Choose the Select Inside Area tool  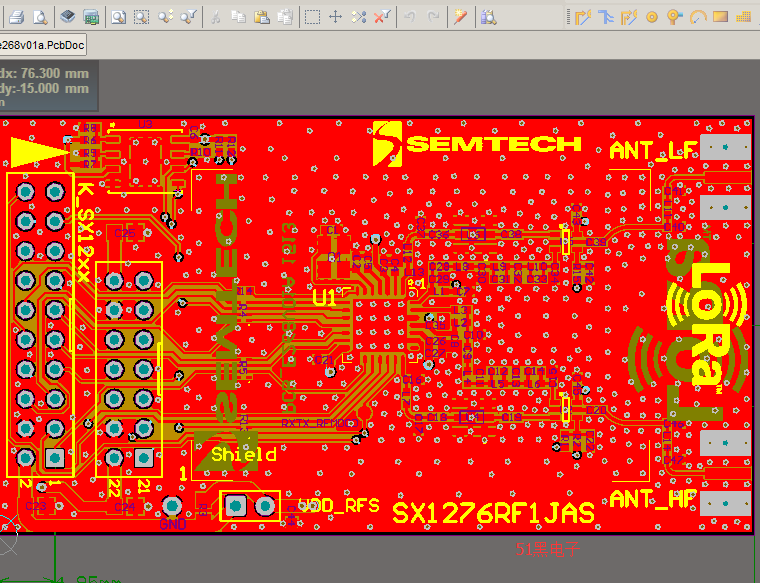(313, 17)
